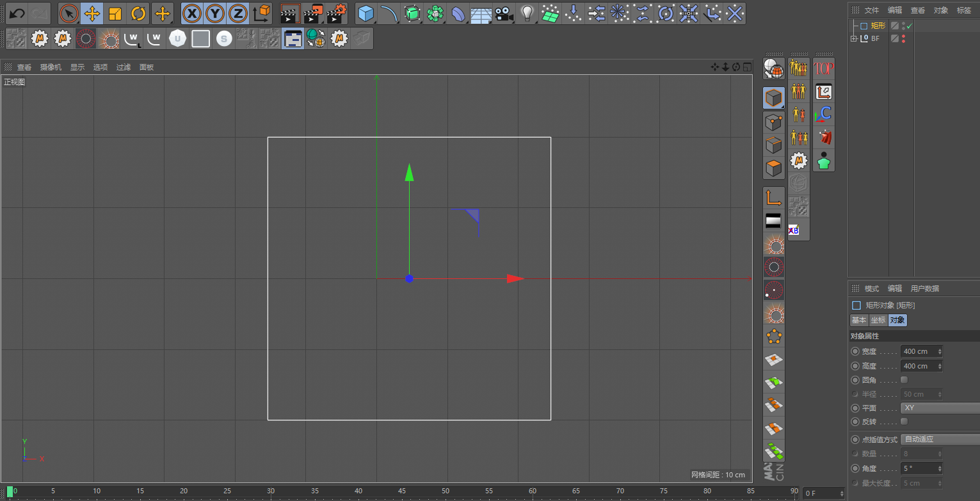Click the AB text icon in palette
This screenshot has width=980, height=501.
794,230
